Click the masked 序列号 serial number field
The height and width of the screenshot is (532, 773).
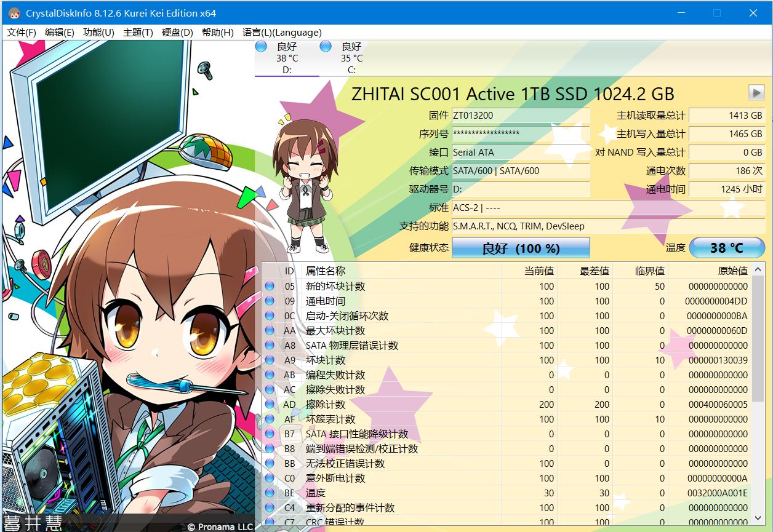521,133
